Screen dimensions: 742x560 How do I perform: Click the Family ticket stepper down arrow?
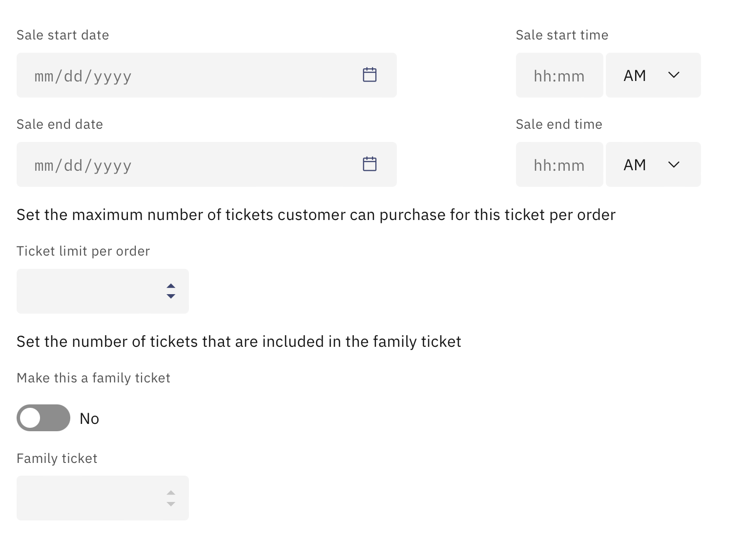pos(171,503)
